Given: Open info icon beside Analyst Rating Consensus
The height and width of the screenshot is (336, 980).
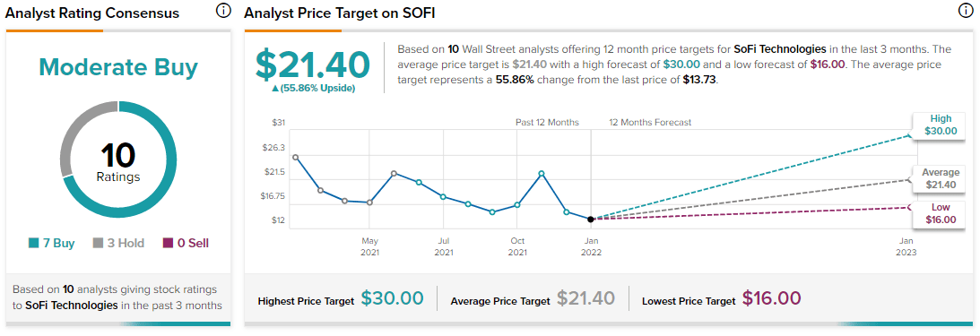Looking at the screenshot, I should pyautogui.click(x=222, y=12).
